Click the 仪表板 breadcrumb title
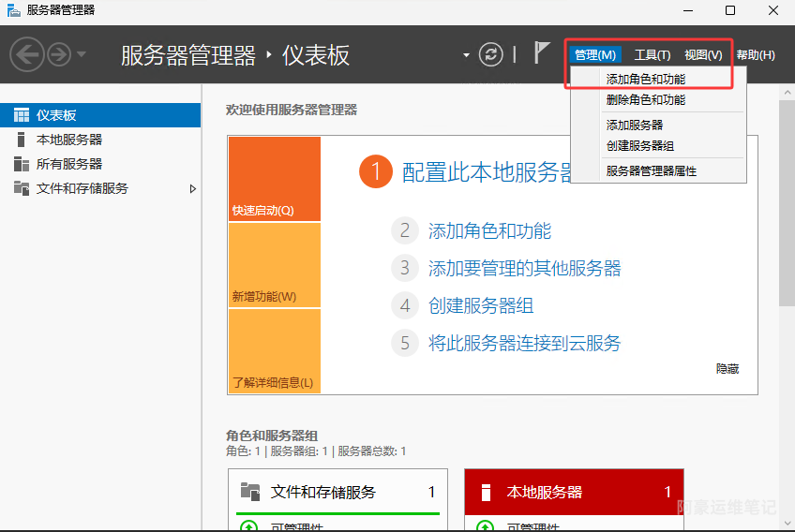This screenshot has height=532, width=795. coord(316,55)
